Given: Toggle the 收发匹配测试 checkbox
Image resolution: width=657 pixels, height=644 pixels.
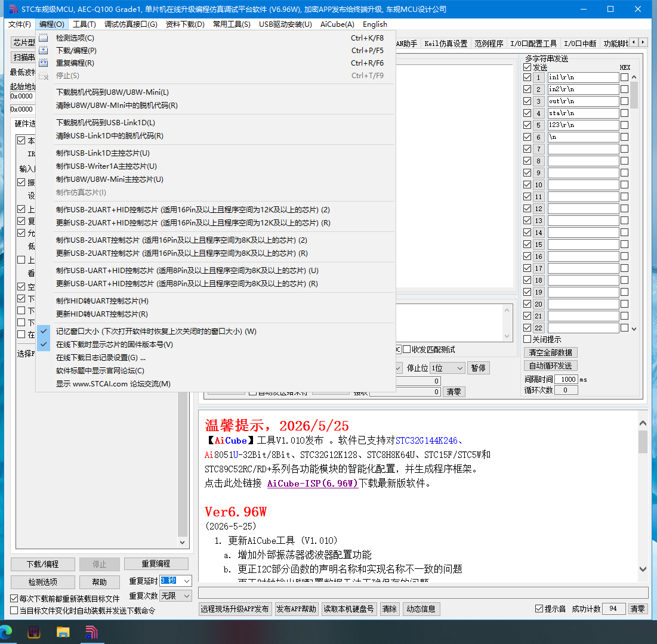Looking at the screenshot, I should (x=406, y=349).
